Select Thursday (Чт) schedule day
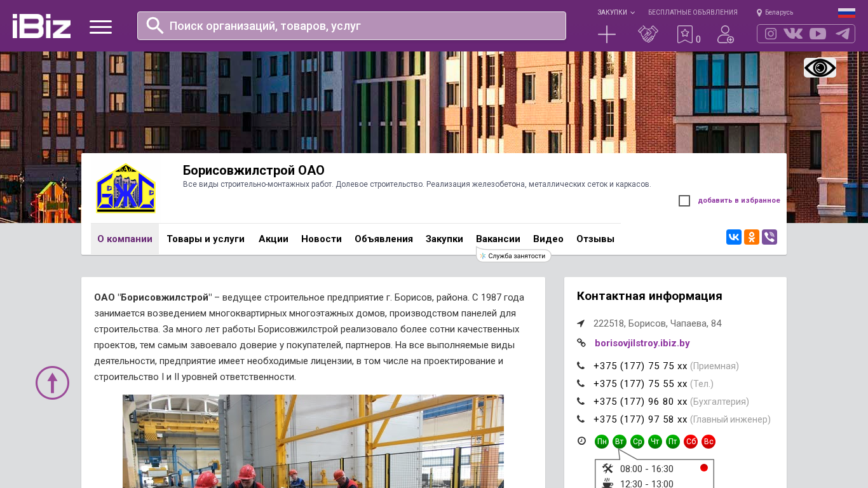868x488 pixels. (x=655, y=442)
